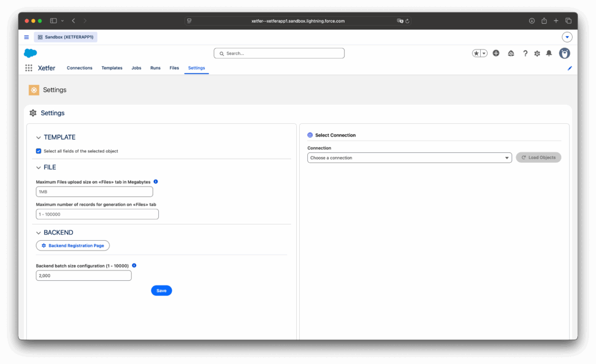Click the Maximum number of records field
The height and width of the screenshot is (364, 596).
coord(97,214)
